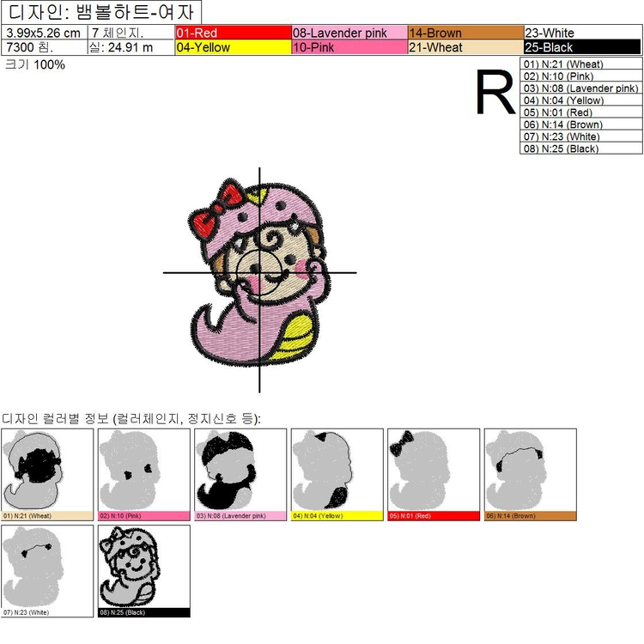The width and height of the screenshot is (644, 644).
Task: Click the 08-Lavender pink swatch
Action: pos(349,33)
